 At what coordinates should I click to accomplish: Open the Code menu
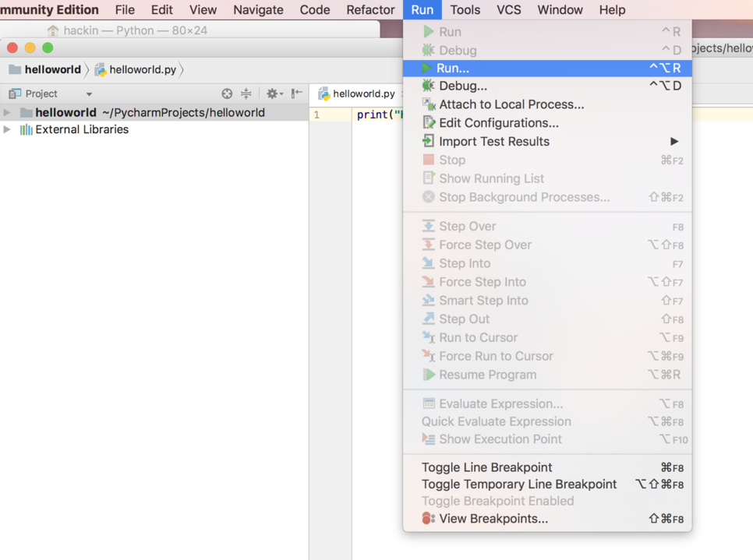315,9
